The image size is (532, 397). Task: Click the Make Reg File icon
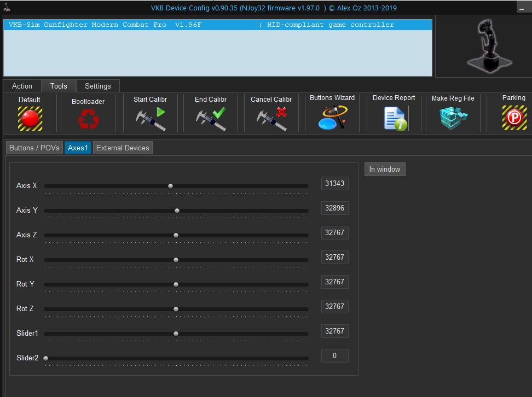[x=453, y=118]
